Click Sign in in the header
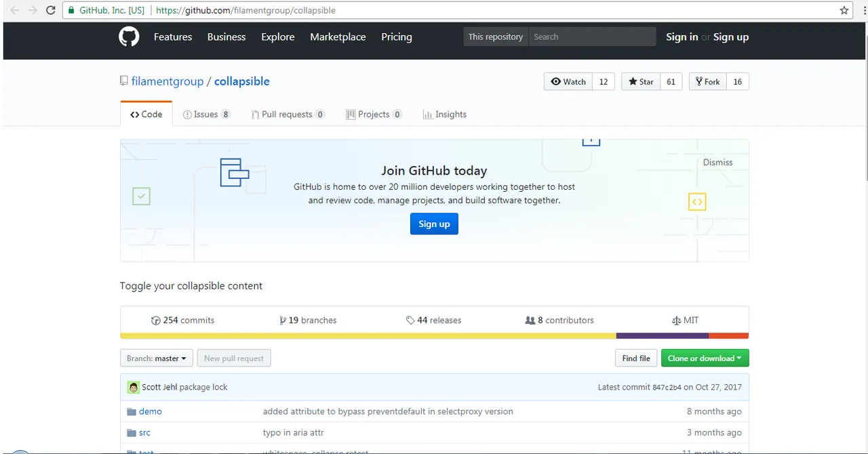 (x=682, y=37)
